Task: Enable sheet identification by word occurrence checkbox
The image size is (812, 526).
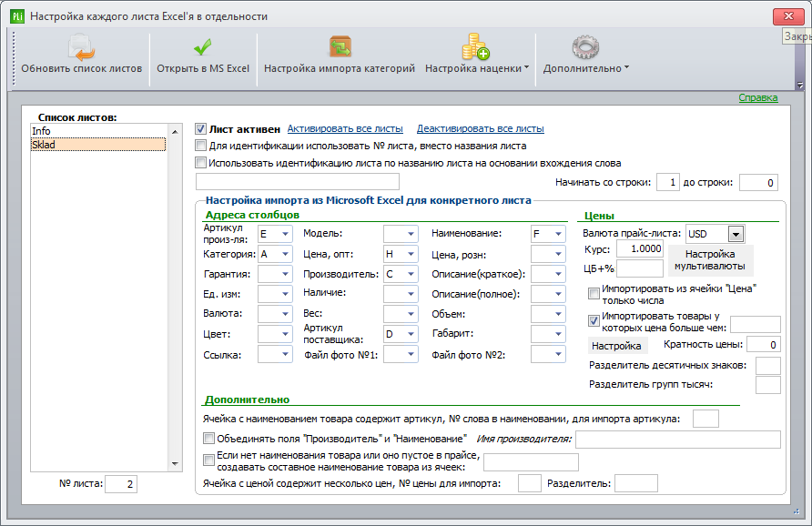Action: 200,163
